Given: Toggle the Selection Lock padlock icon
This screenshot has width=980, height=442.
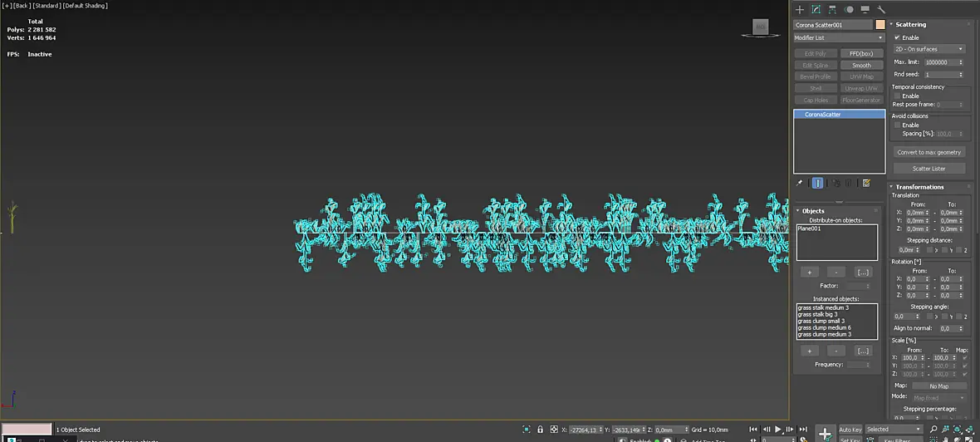Looking at the screenshot, I should [x=540, y=430].
